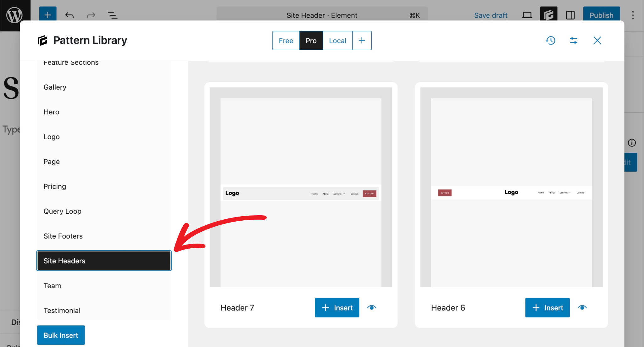
Task: Open the block inserter plus button
Action: point(47,15)
